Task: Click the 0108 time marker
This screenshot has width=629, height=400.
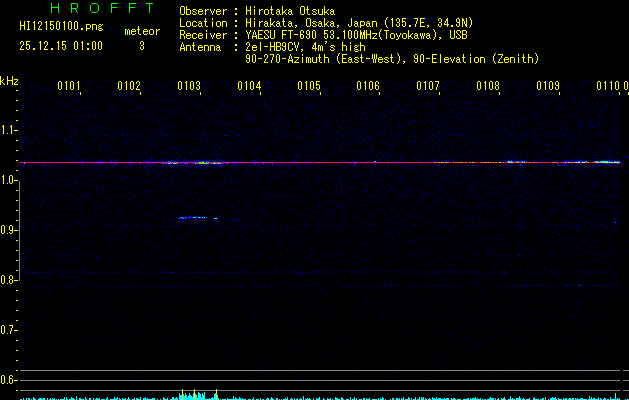Action: pos(488,87)
